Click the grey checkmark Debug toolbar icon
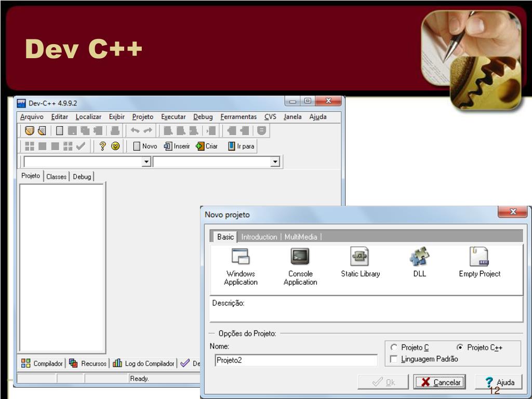This screenshot has height=399, width=532. point(81,146)
